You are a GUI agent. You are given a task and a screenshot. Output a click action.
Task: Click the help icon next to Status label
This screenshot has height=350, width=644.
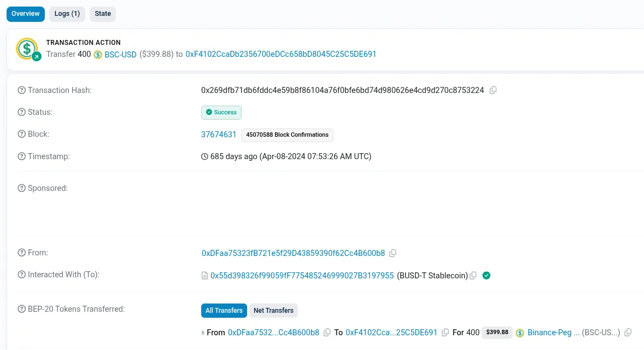click(21, 112)
